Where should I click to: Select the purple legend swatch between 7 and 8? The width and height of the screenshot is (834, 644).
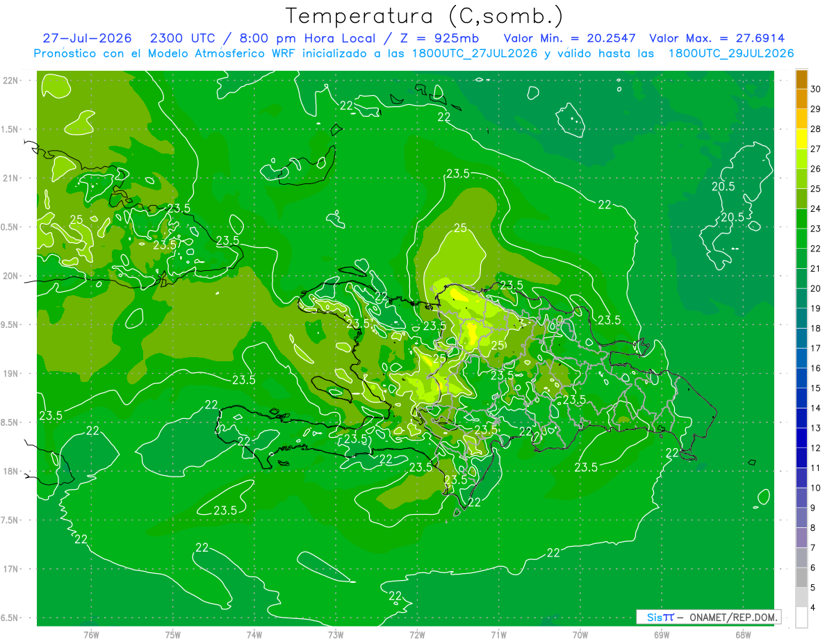[x=801, y=538]
